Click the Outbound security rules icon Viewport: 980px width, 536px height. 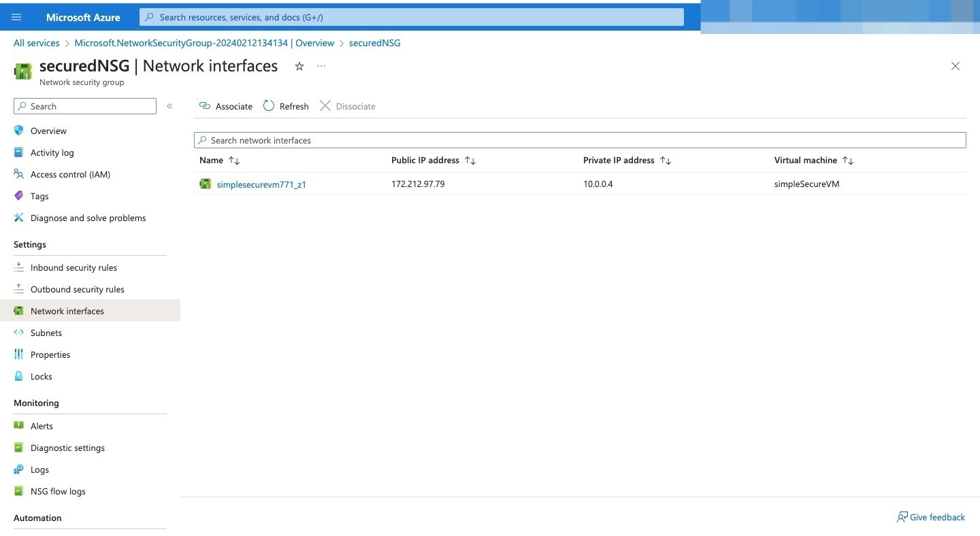click(18, 289)
